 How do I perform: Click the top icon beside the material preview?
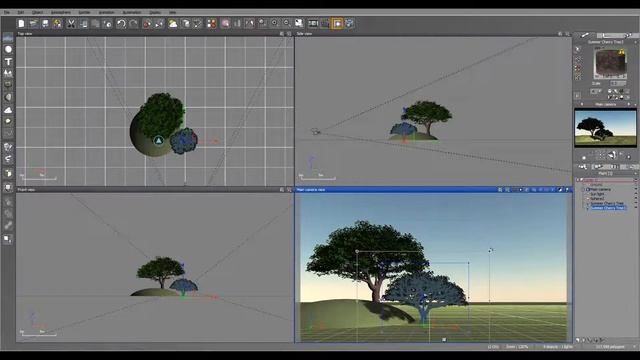coord(578,49)
